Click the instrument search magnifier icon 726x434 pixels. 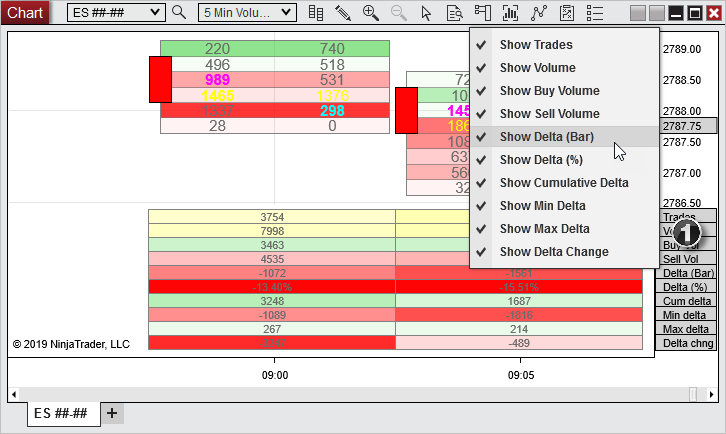179,13
